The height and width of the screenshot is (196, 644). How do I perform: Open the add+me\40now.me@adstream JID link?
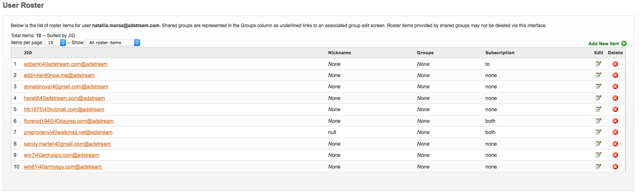coord(59,75)
